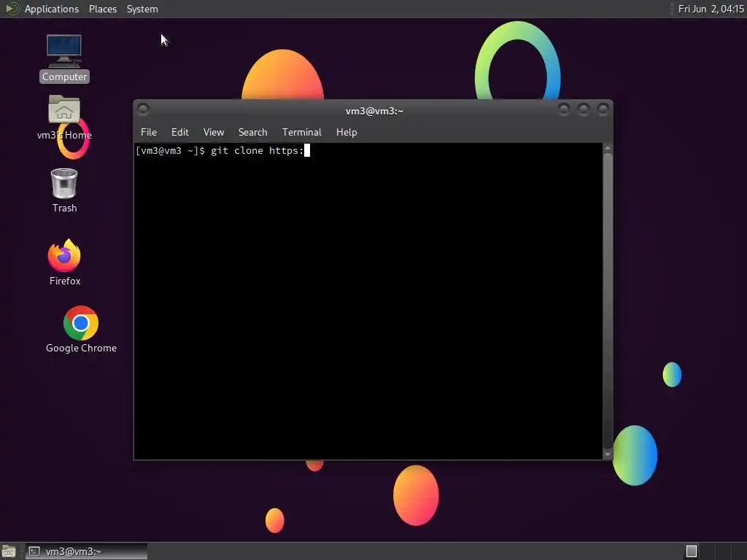The image size is (747, 560).
Task: Click the terminal window menu button in title bar
Action: (143, 109)
